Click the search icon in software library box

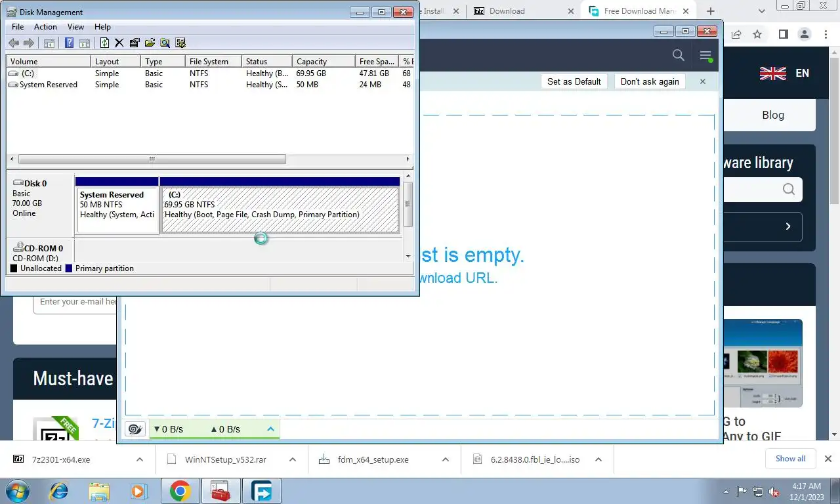(x=788, y=190)
